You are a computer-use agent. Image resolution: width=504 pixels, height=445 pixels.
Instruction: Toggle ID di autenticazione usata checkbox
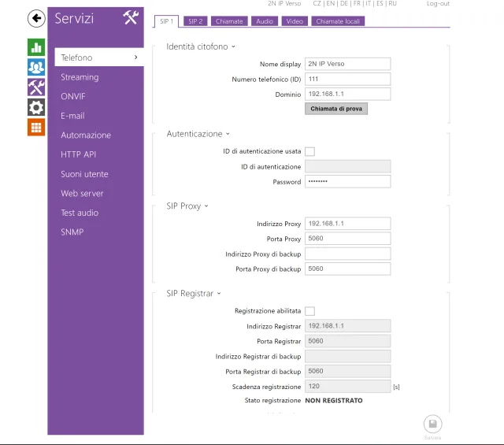pyautogui.click(x=309, y=151)
